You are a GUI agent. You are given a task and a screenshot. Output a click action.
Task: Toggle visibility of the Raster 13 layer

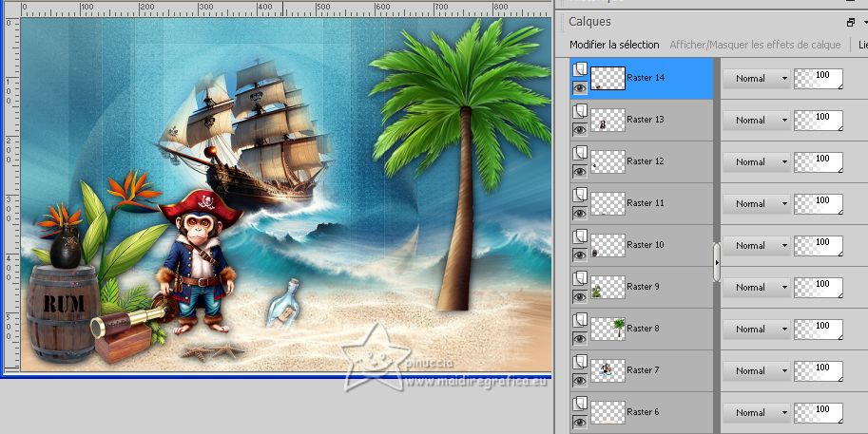[580, 130]
